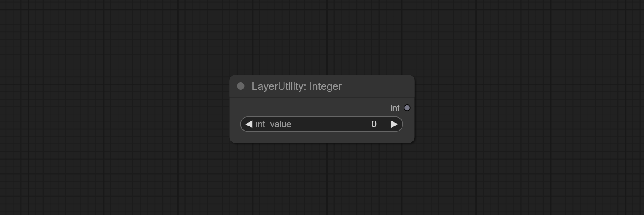
Task: Click the 0 value in the int_value field
Action: tap(374, 124)
